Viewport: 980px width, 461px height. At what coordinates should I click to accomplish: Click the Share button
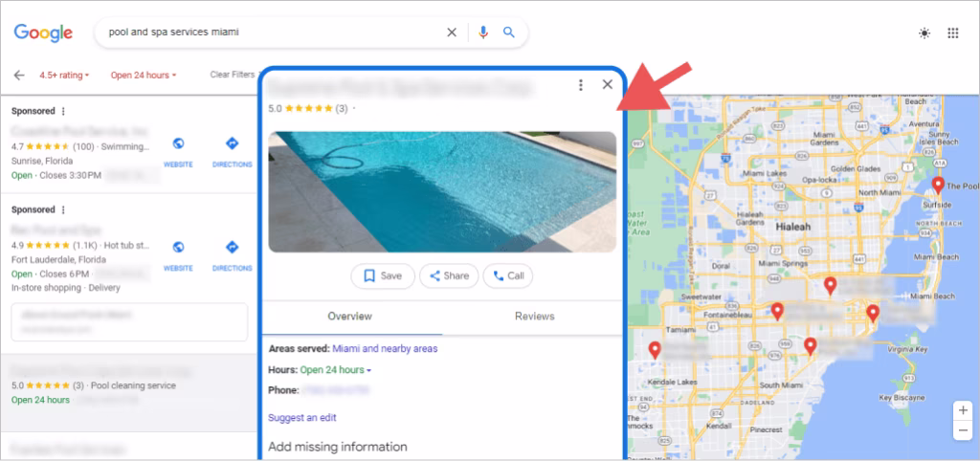point(449,276)
